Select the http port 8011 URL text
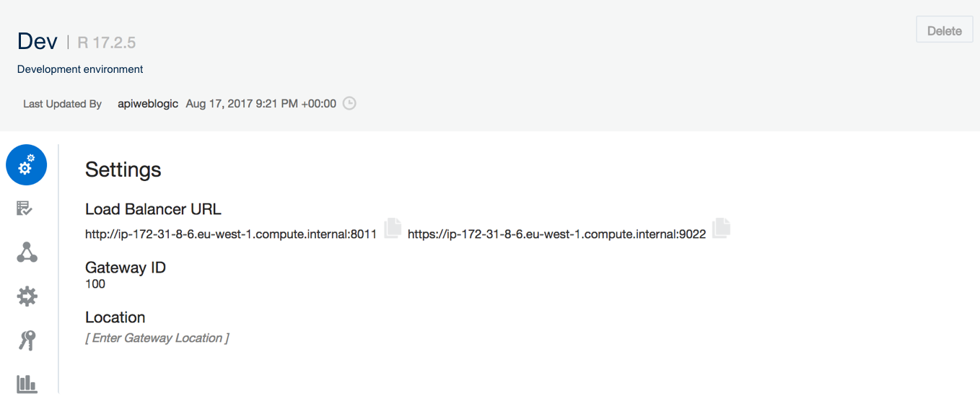Image resolution: width=980 pixels, height=401 pixels. tap(231, 234)
